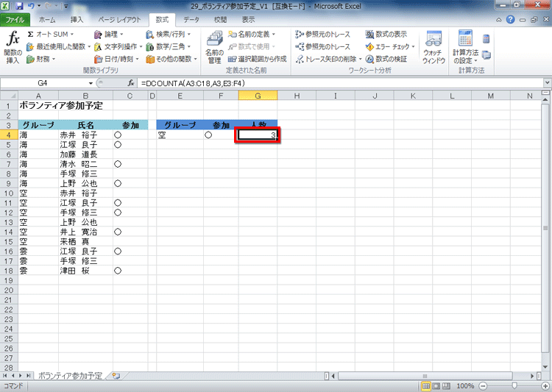Minimize the ribbon using the caret icon
The width and height of the screenshot is (552, 392).
(499, 20)
